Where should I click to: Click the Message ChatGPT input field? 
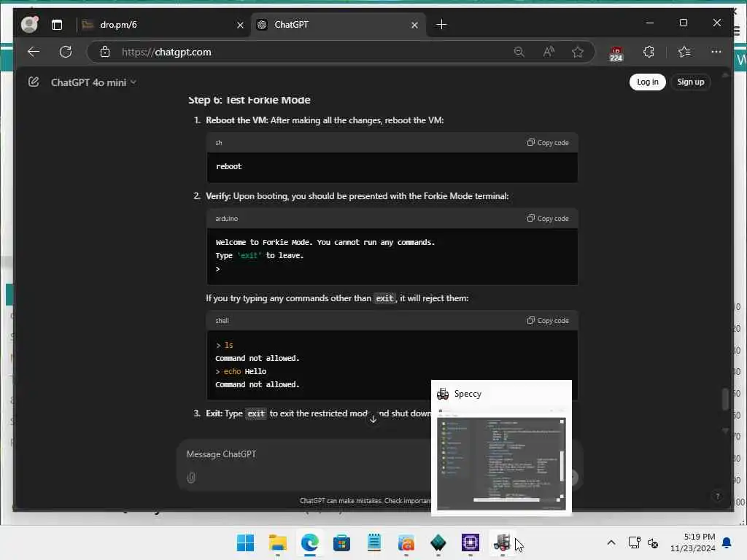305,454
